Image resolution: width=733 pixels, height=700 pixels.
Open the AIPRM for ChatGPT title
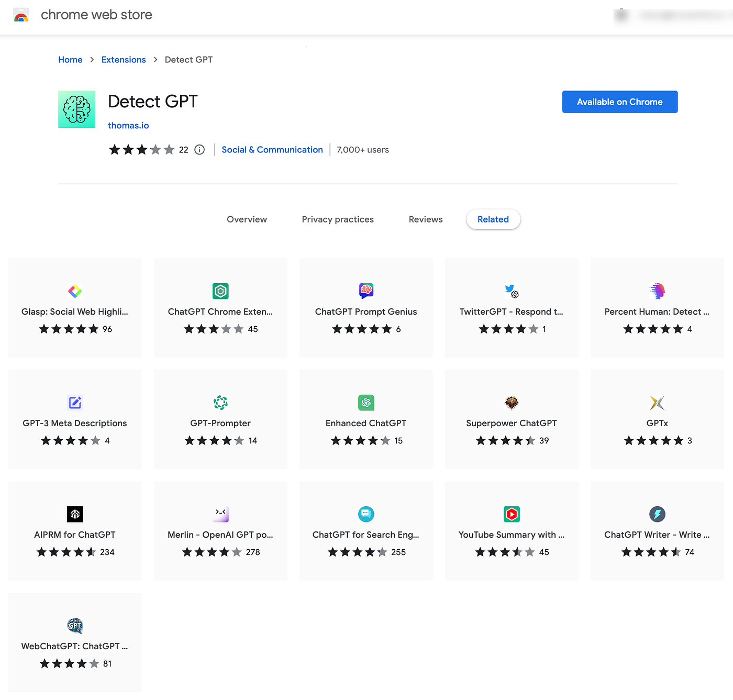(75, 535)
